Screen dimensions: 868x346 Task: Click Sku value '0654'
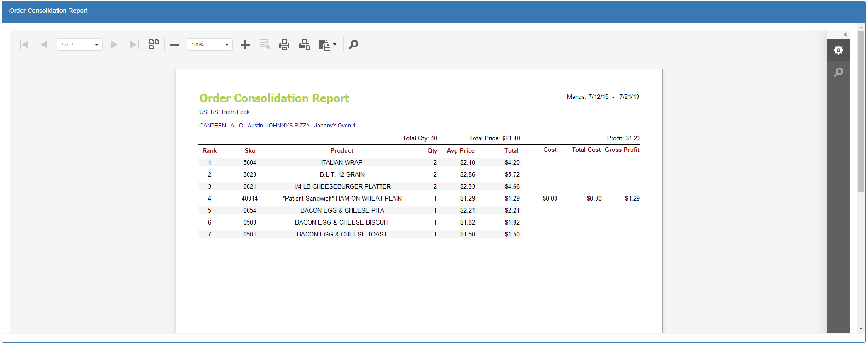point(250,210)
